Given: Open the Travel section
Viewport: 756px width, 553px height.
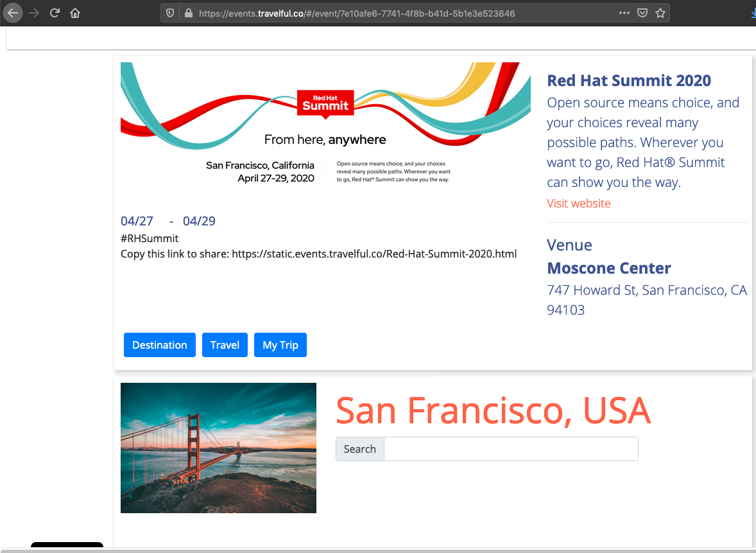Looking at the screenshot, I should [225, 345].
